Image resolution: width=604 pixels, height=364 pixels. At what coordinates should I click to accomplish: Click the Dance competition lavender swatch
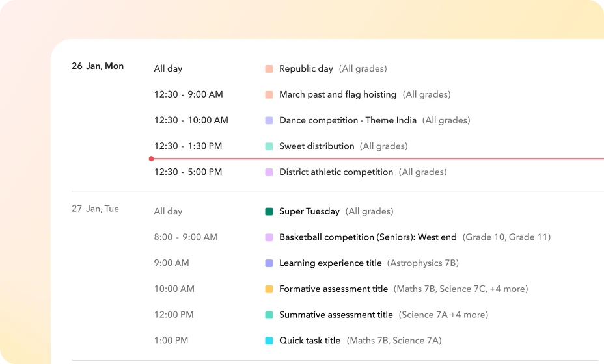tap(269, 120)
